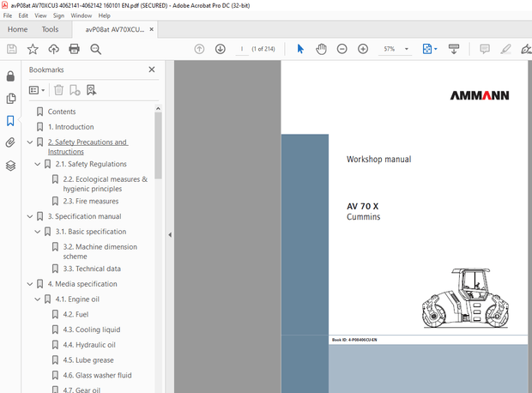Go to previous page arrow
Viewport: 532px width, 393px height.
tap(199, 49)
